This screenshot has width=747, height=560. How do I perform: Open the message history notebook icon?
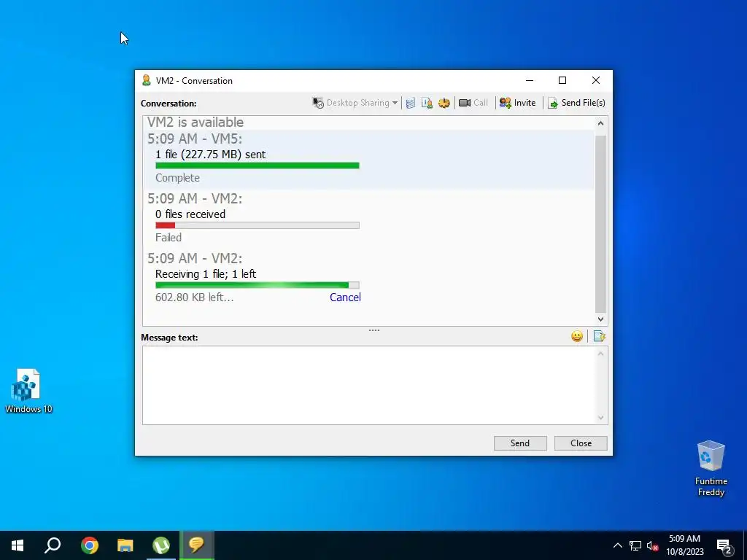(411, 103)
